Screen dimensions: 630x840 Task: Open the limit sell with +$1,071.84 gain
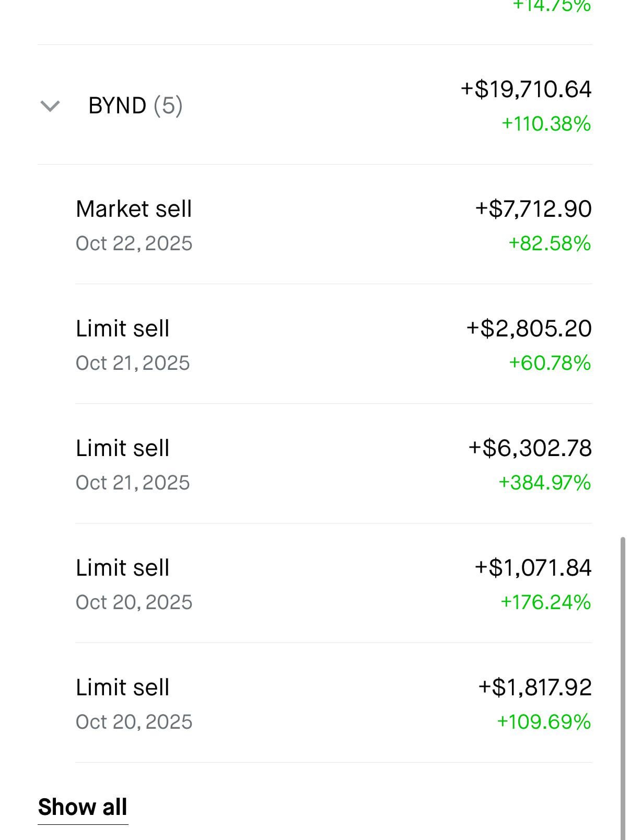[122, 568]
